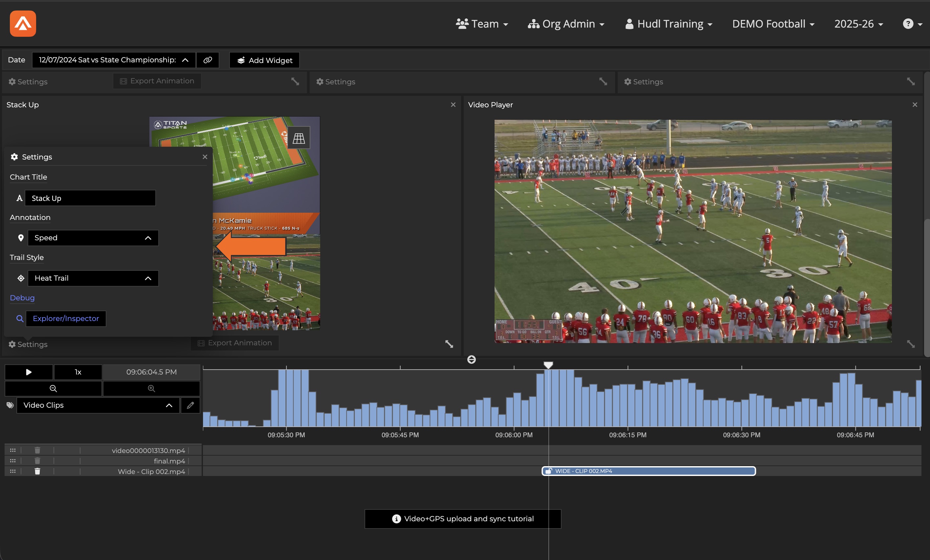The width and height of the screenshot is (930, 560).
Task: Click the zoom out magnifier on the timeline
Action: [x=53, y=388]
